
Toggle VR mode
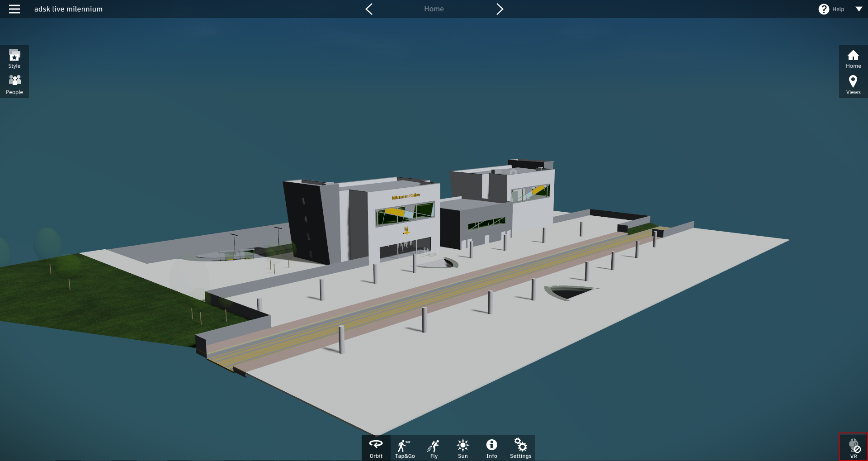[854, 448]
